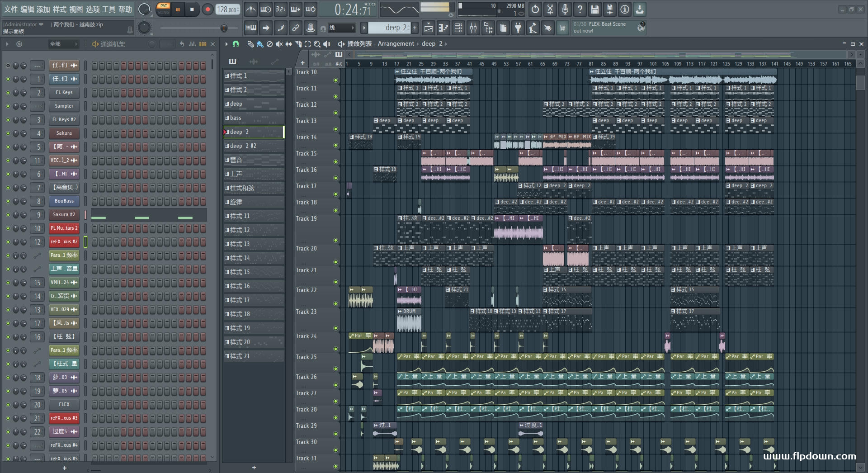Click the metronome icon in the top toolbar
The width and height of the screenshot is (868, 473).
[x=251, y=9]
